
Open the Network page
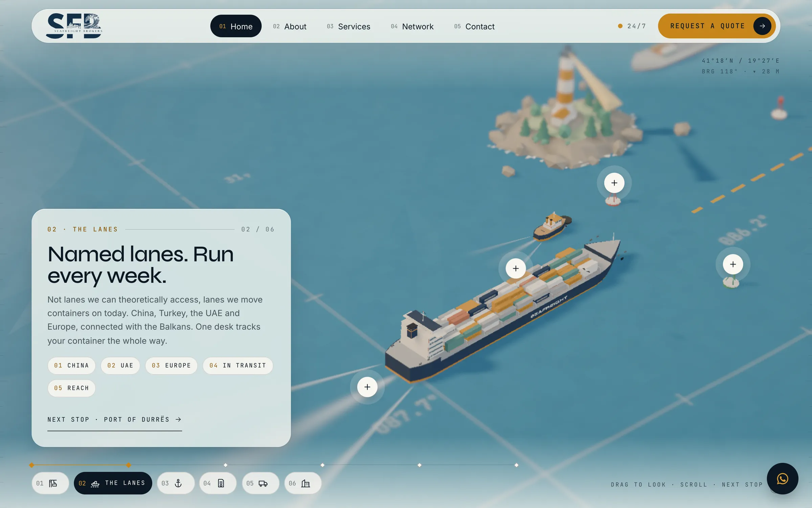click(412, 26)
